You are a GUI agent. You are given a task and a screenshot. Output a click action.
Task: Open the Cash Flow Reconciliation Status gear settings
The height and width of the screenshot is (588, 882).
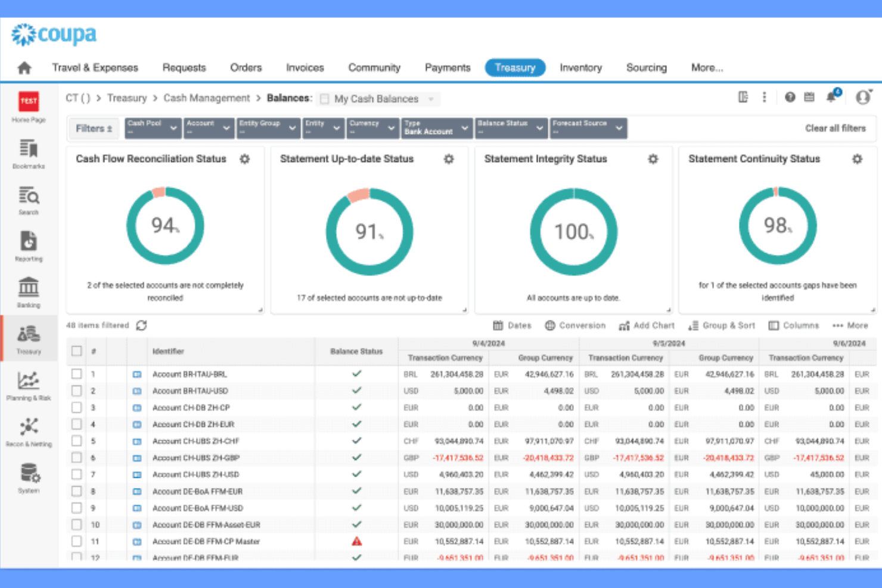[244, 159]
